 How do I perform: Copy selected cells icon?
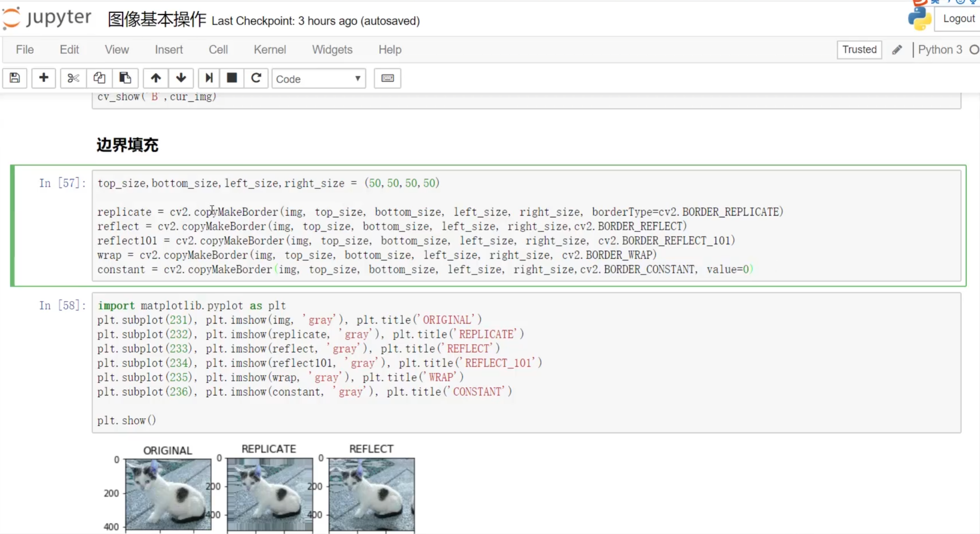click(99, 78)
